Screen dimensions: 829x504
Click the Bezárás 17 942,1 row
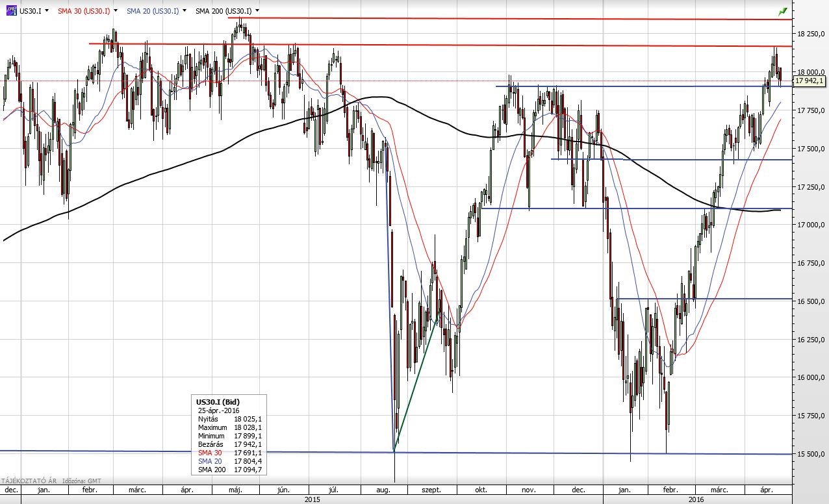[230, 444]
